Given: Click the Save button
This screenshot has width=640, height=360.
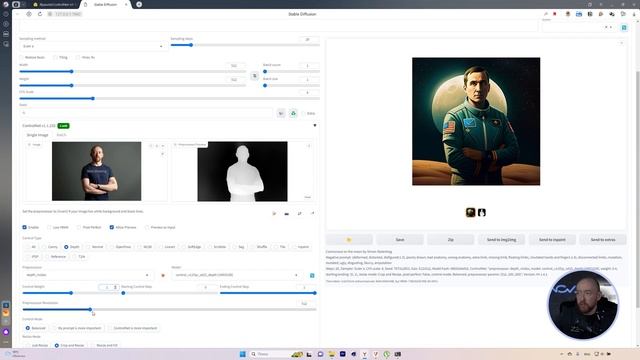Looking at the screenshot, I should (400, 240).
